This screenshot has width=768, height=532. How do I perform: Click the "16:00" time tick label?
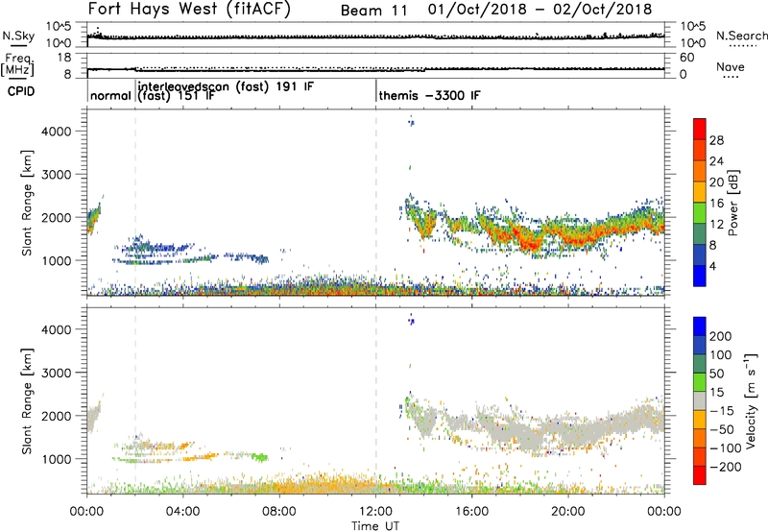(x=471, y=512)
